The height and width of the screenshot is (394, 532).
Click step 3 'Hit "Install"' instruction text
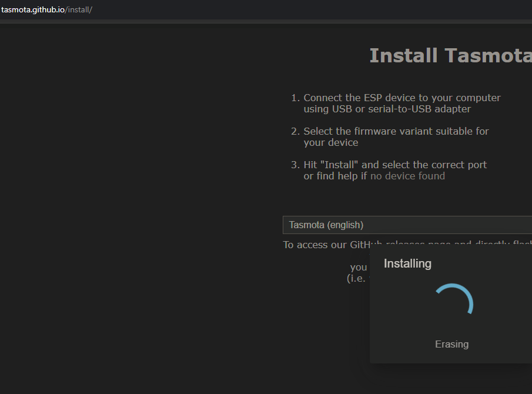click(394, 165)
